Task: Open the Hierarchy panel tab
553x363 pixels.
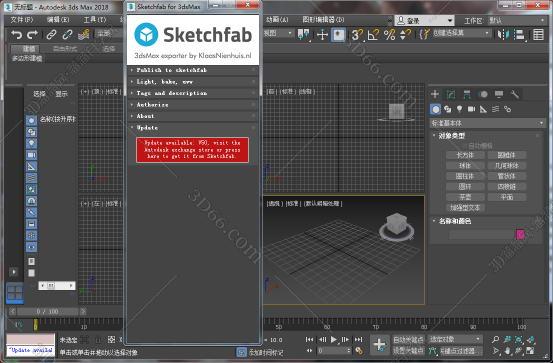Action: pos(467,94)
